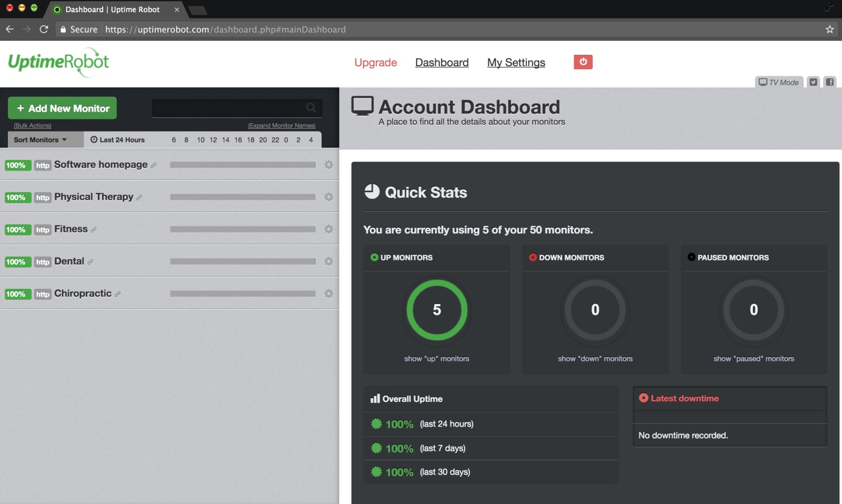Click show "down" monitors link
This screenshot has width=842, height=504.
595,359
